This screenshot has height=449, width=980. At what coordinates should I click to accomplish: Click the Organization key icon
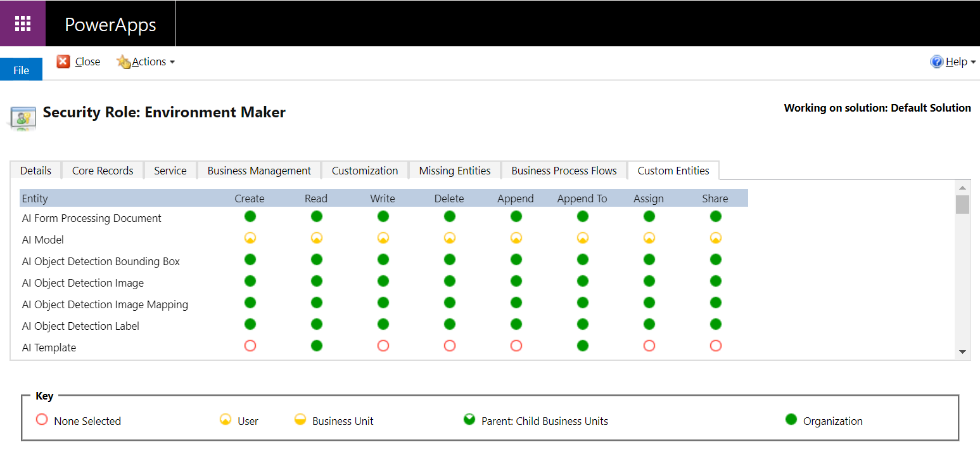(x=791, y=419)
